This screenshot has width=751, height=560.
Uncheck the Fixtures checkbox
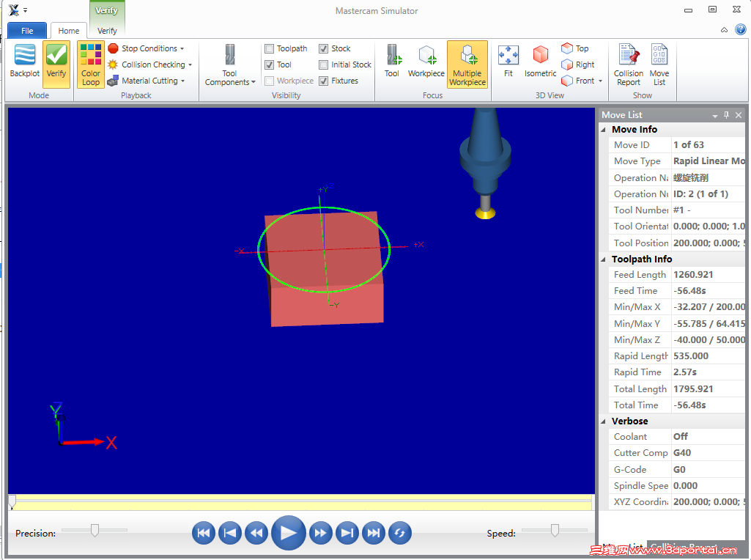(x=324, y=81)
